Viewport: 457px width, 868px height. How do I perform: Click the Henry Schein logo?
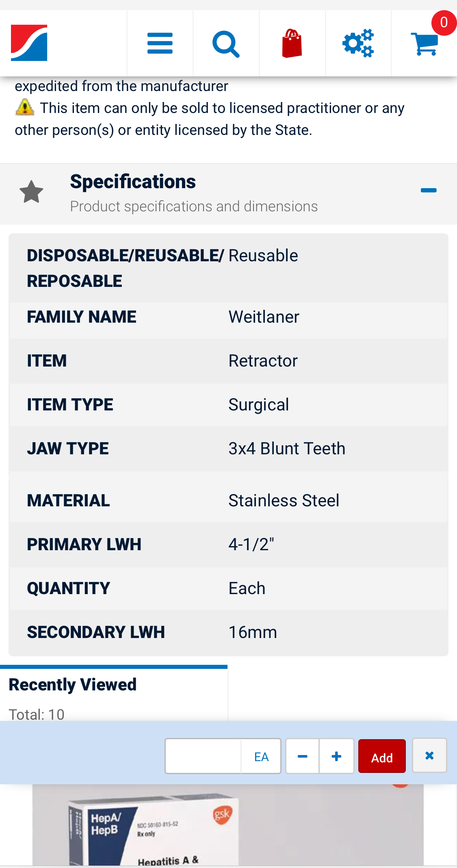(29, 42)
